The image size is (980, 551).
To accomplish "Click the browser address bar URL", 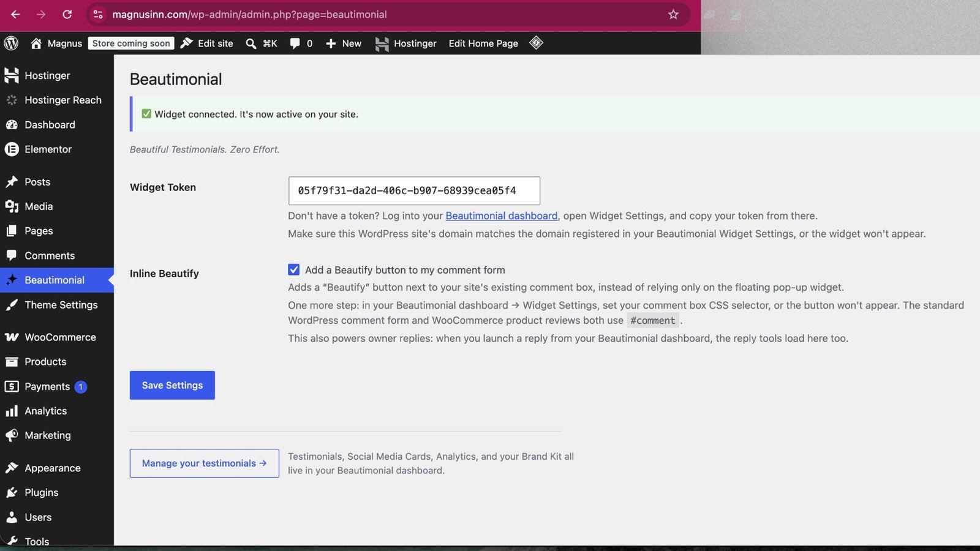I will point(249,14).
